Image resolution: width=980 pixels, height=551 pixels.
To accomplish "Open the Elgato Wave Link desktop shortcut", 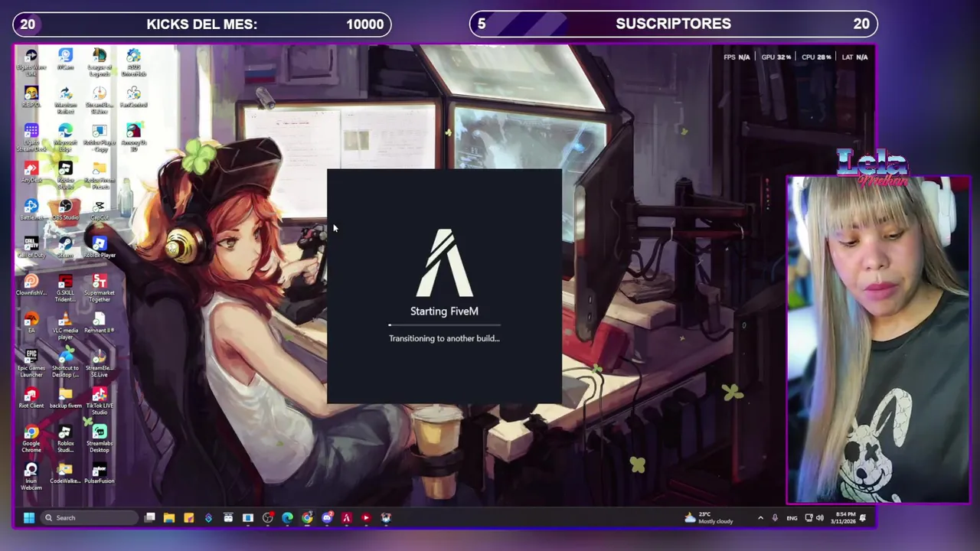I will point(31,62).
